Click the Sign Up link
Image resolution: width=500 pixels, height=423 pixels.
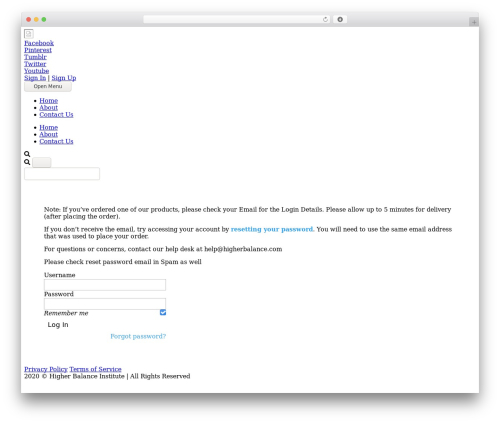pyautogui.click(x=64, y=78)
